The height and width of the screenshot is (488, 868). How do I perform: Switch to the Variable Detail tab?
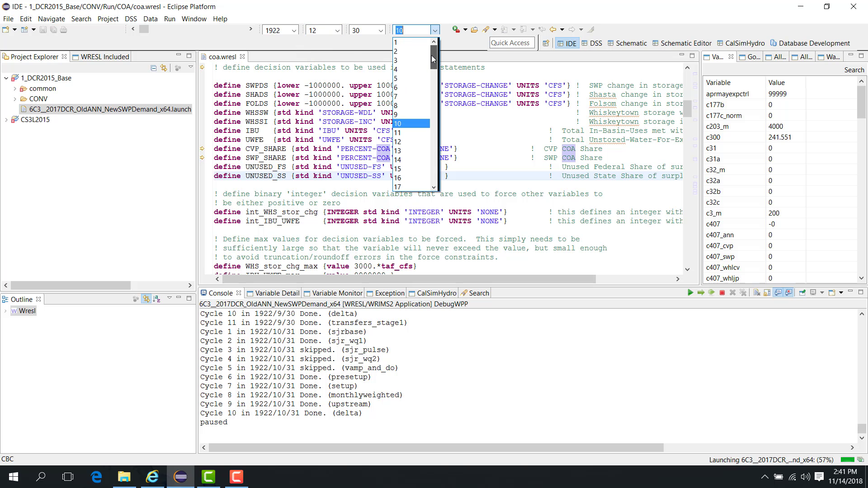pos(273,293)
